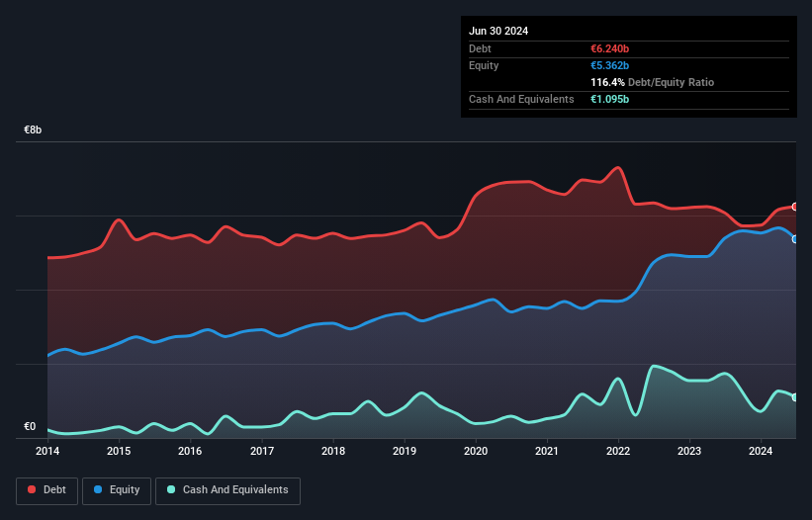Select the teal Cash endpoint marker
Screen dimensions: 812x520
pos(795,397)
